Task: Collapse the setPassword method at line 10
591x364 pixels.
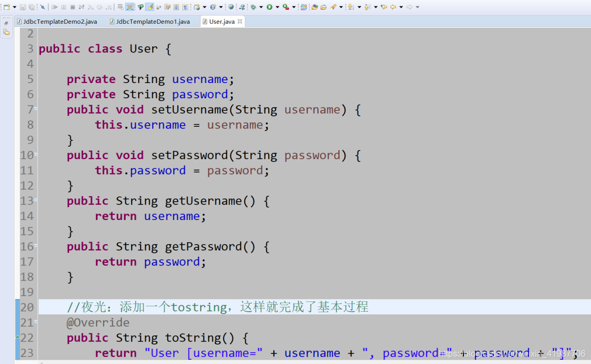Action: tap(36, 154)
